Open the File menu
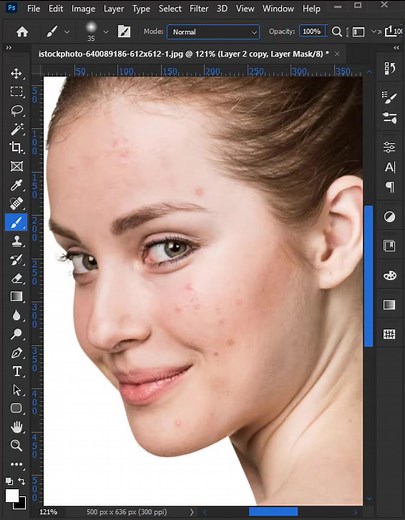Screen dimensions: 405x520 [33, 8]
